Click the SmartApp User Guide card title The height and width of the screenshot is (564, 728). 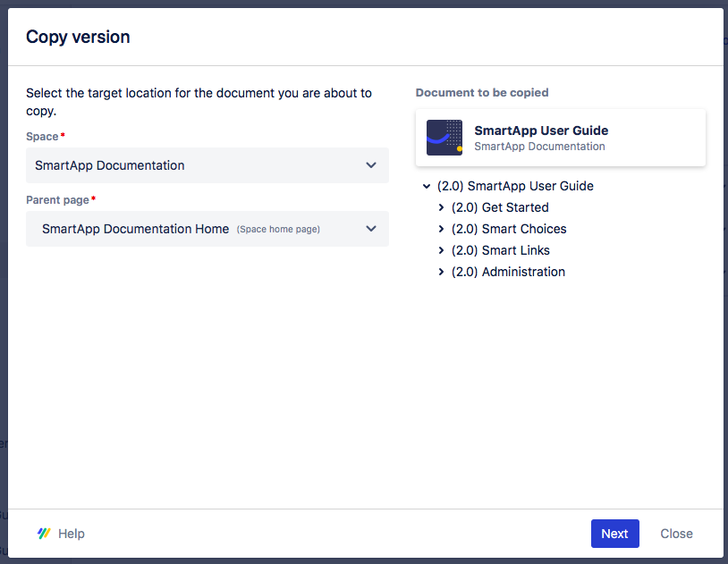(541, 130)
